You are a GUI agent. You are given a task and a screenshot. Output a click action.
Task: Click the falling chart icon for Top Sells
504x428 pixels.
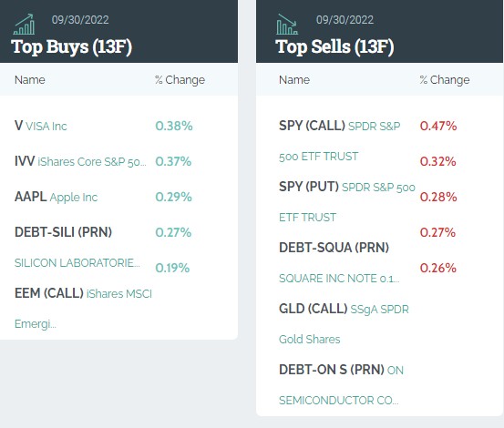(x=287, y=24)
